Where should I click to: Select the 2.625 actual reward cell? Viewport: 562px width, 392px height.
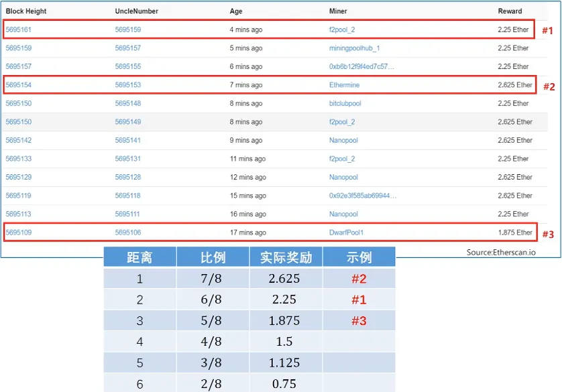point(286,279)
